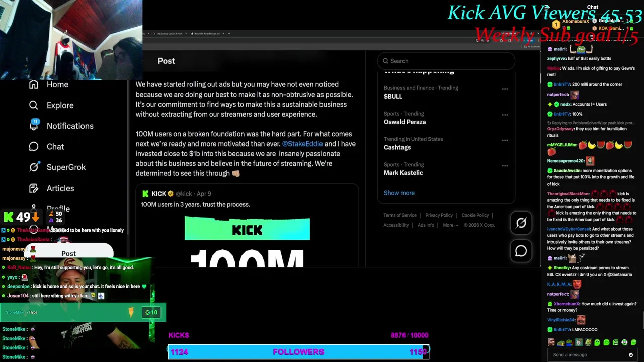Open the floating messages bubble button

(521, 250)
